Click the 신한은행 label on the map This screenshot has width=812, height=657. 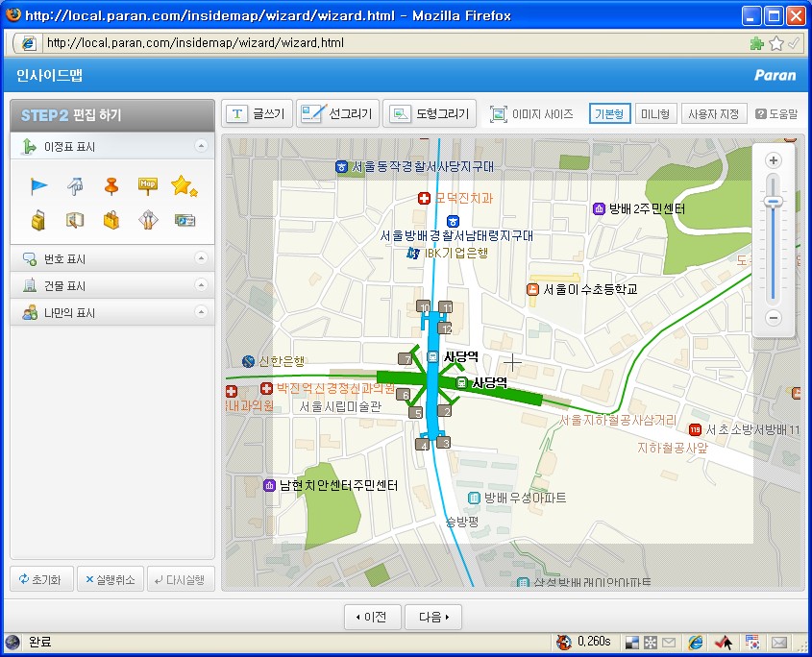(282, 361)
